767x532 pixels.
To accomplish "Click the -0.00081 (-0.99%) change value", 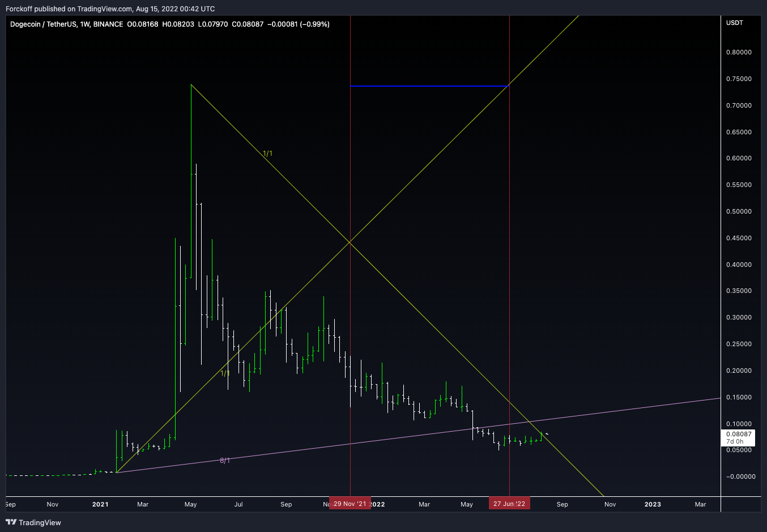I will 298,24.
